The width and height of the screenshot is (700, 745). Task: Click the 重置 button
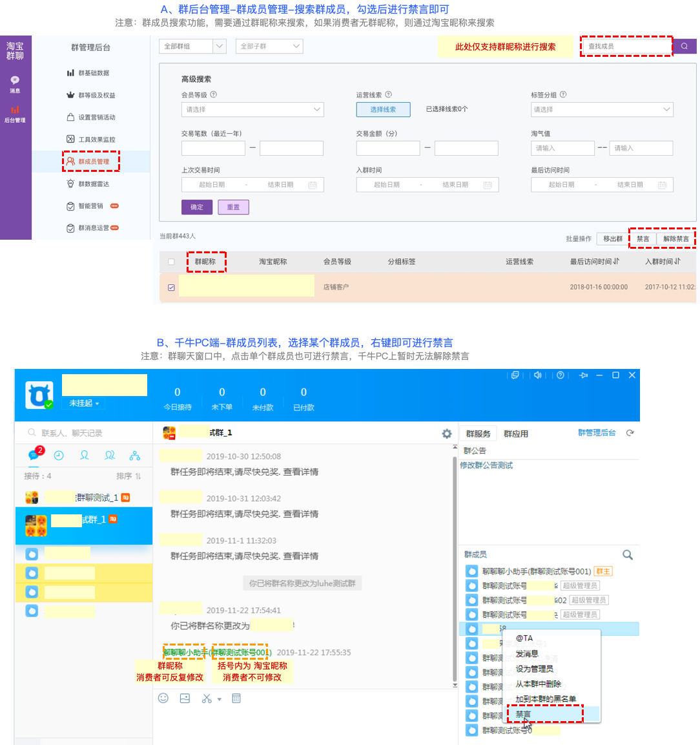click(233, 207)
